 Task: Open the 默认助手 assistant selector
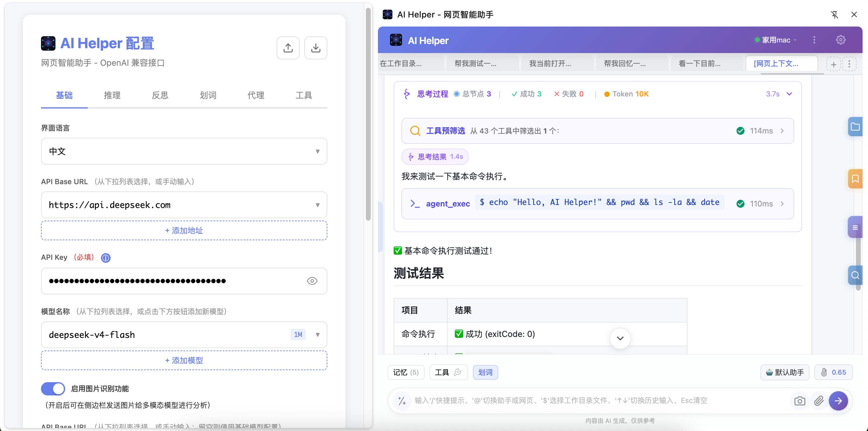click(785, 372)
